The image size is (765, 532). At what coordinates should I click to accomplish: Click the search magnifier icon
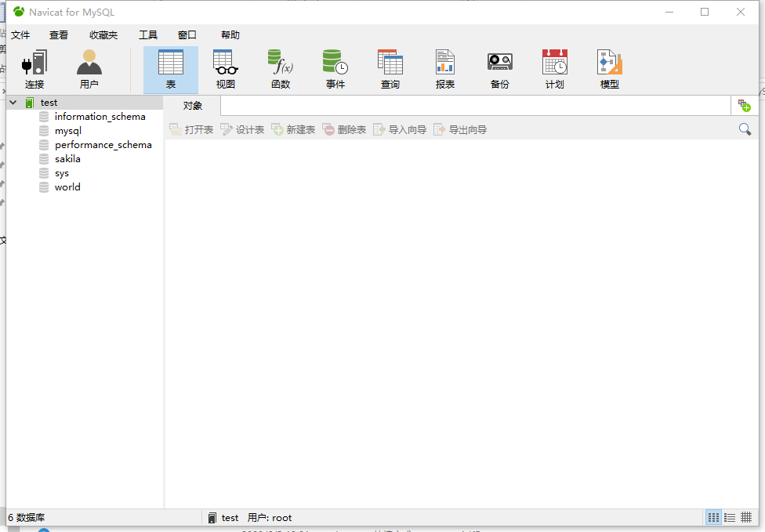[x=745, y=129]
